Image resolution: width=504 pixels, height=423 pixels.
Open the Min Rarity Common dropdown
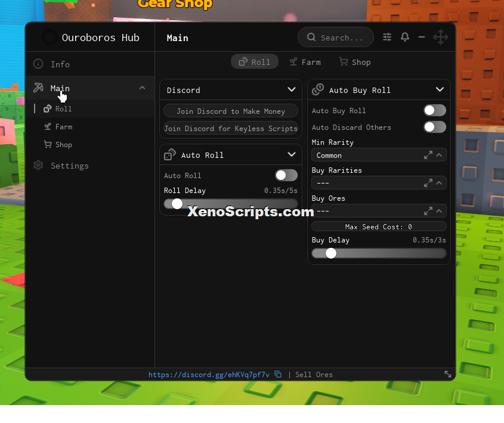point(379,155)
